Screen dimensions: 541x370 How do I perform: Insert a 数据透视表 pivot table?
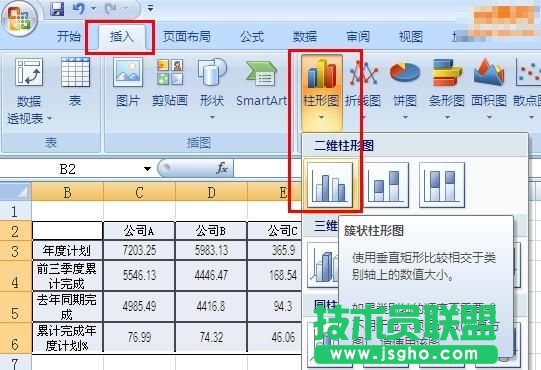pos(29,91)
